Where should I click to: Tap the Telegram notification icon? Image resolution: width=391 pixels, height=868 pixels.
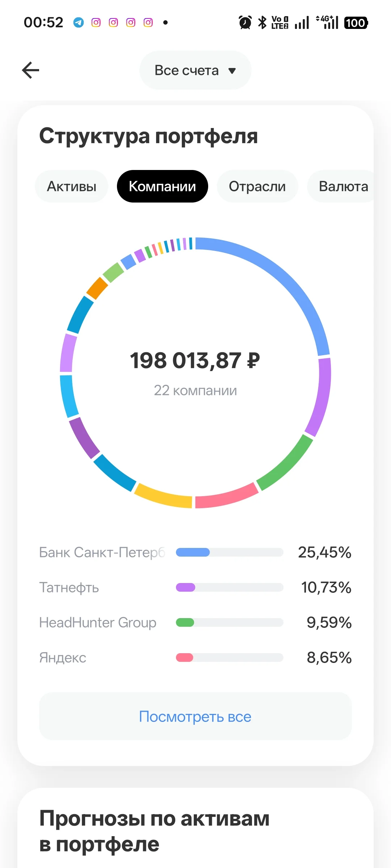(x=79, y=22)
